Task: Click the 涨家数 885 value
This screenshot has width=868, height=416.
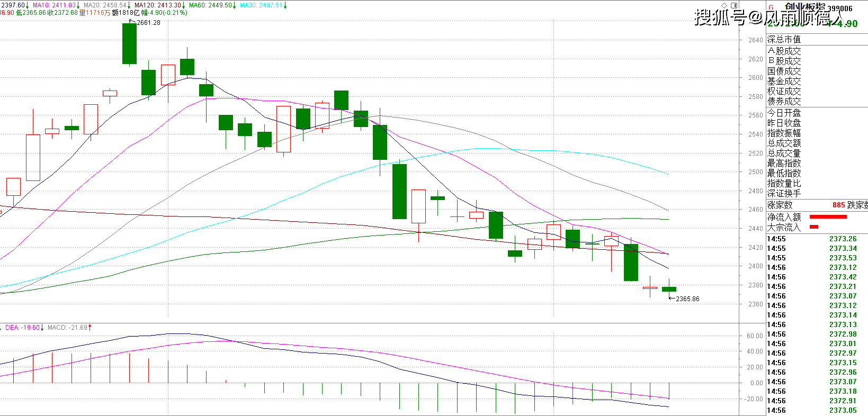Action: [x=839, y=205]
